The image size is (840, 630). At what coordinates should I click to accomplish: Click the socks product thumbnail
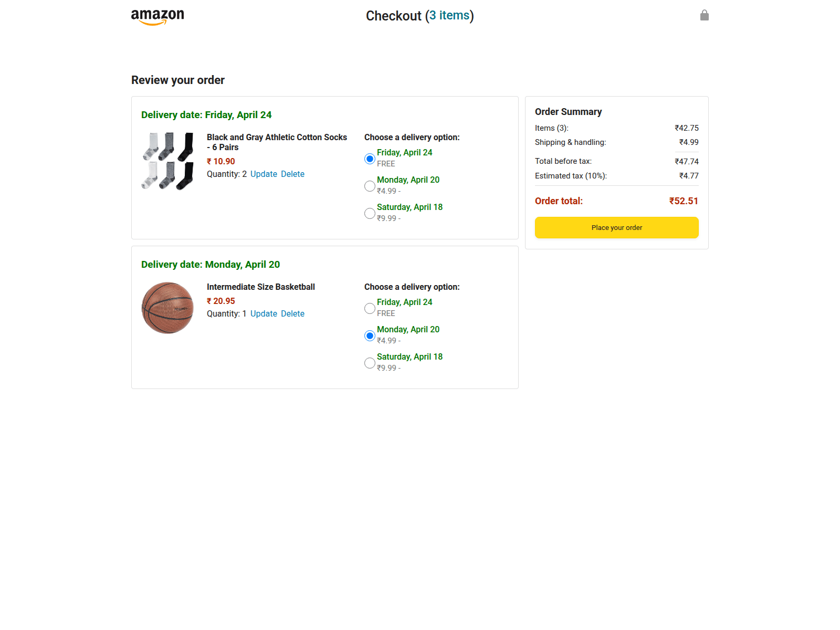point(167,161)
